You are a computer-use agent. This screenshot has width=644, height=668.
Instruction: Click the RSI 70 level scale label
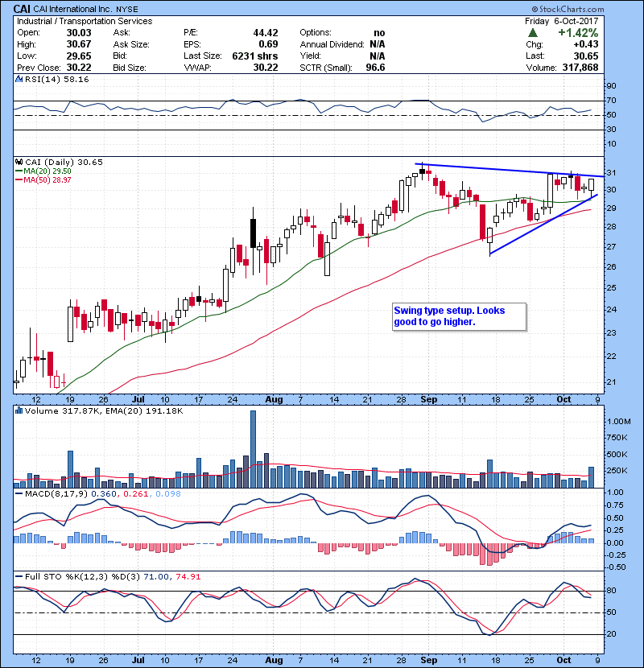611,101
